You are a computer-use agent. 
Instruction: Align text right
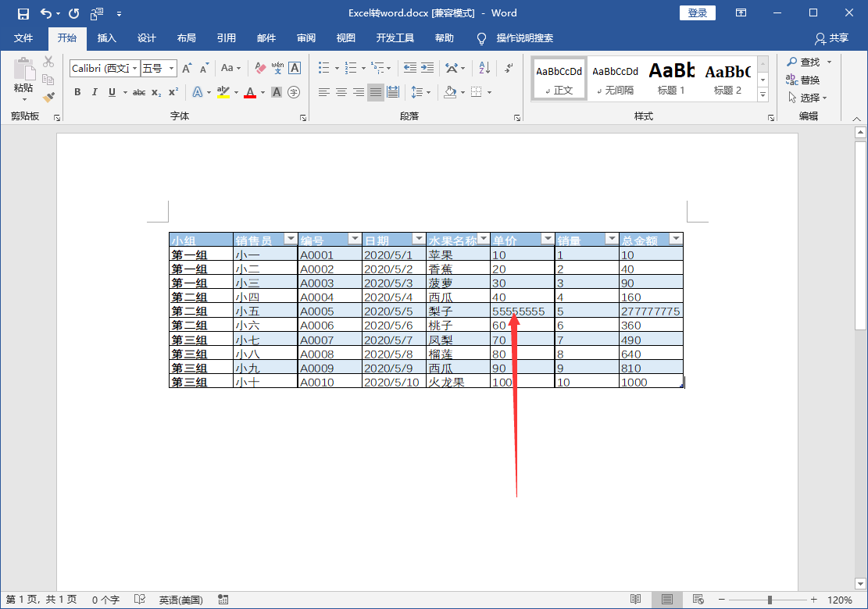(x=359, y=92)
